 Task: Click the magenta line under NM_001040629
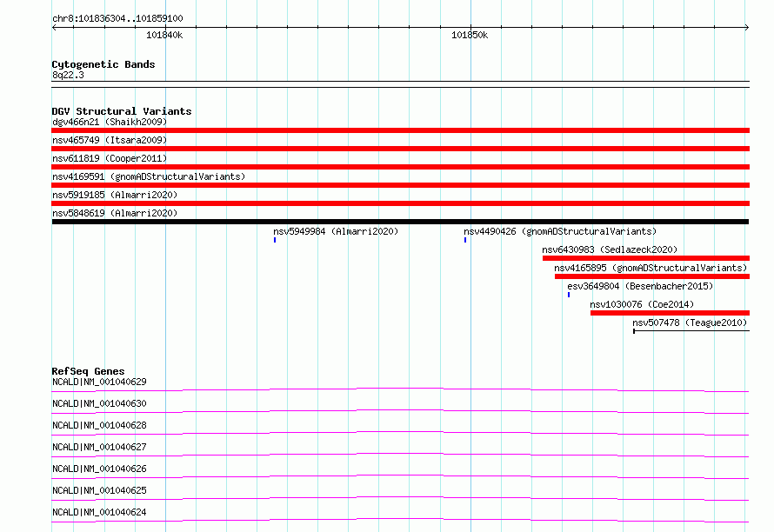pos(400,389)
